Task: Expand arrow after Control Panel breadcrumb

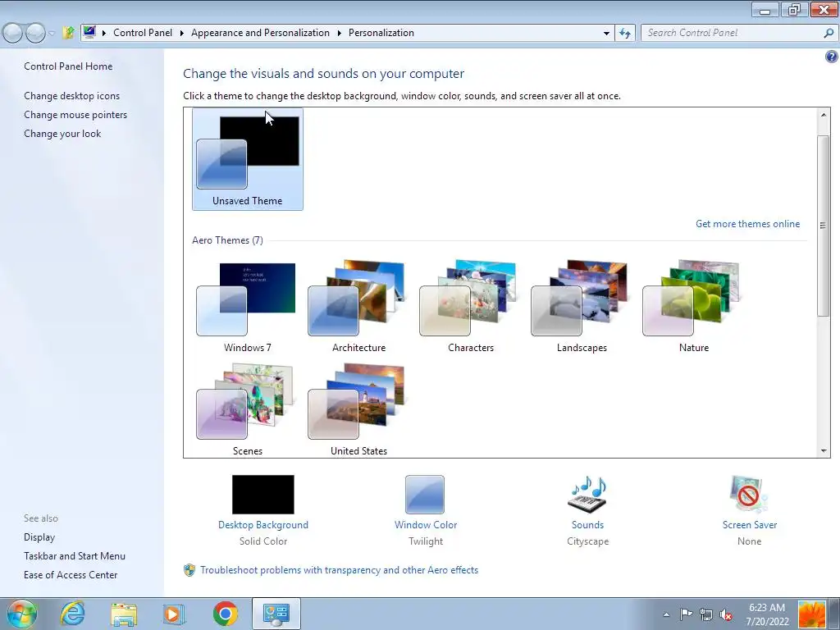Action: [181, 33]
